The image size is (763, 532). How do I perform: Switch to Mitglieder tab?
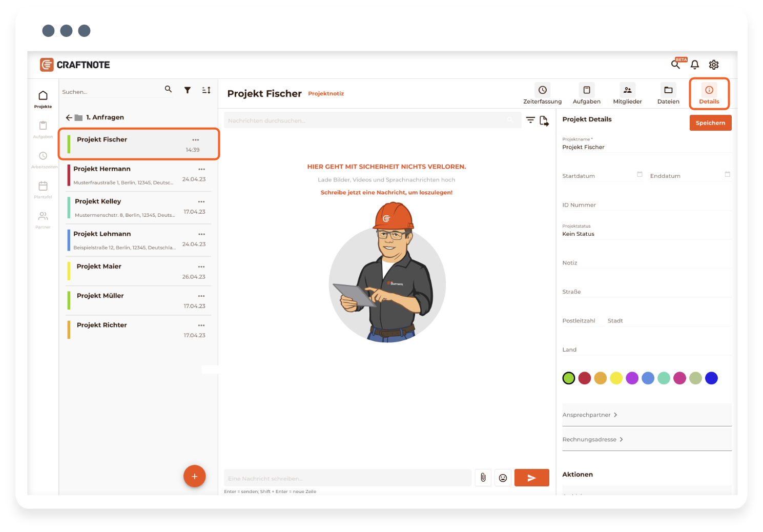point(628,94)
